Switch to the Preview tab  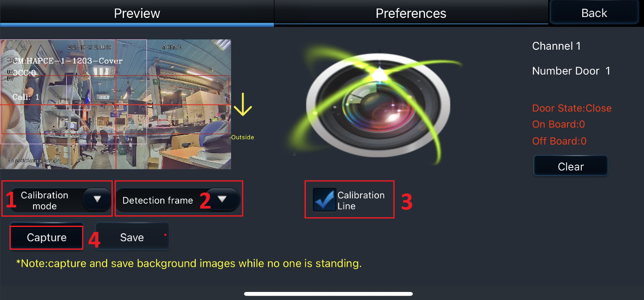tap(137, 13)
